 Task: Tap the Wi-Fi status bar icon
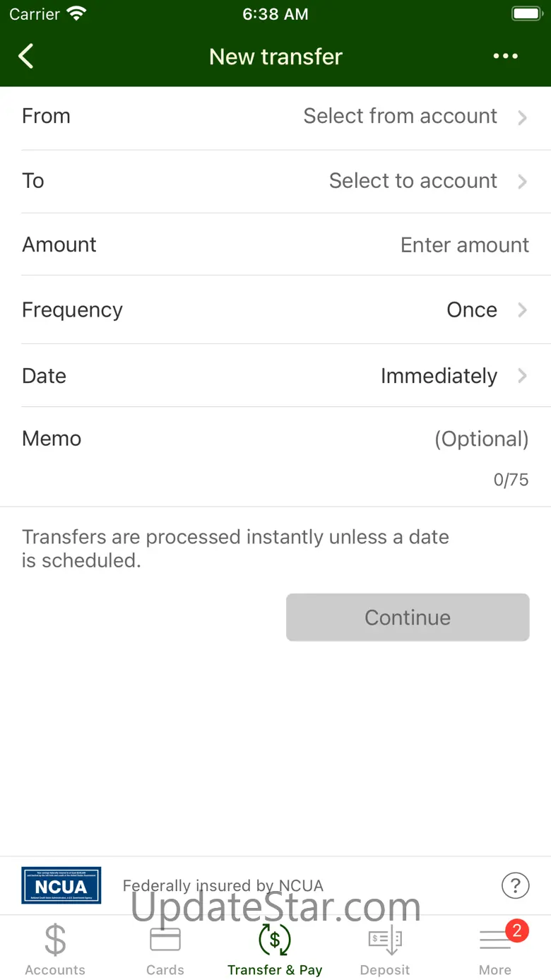[76, 14]
